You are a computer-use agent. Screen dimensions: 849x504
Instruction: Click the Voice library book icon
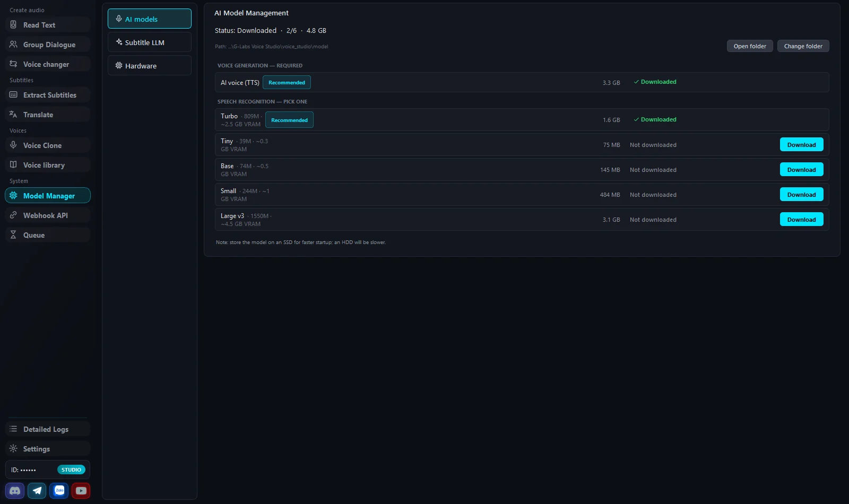pyautogui.click(x=13, y=165)
